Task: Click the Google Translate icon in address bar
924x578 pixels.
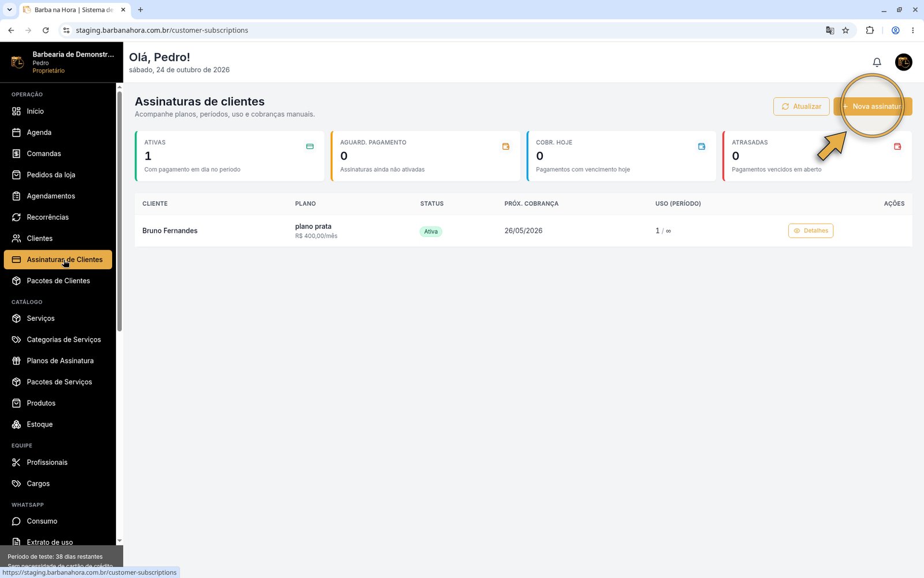Action: (x=830, y=30)
